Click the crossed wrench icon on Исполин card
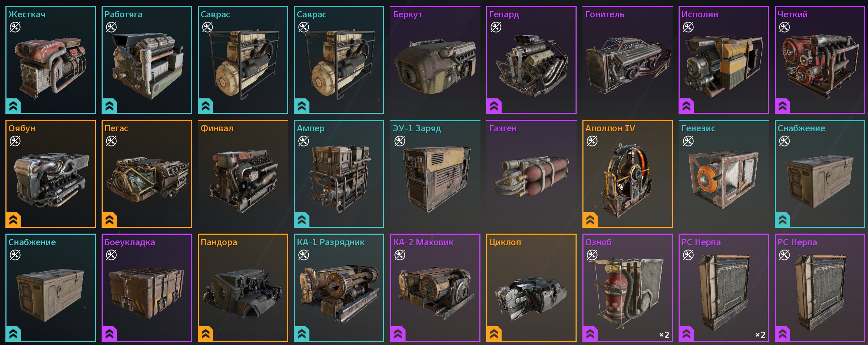 pos(688,27)
